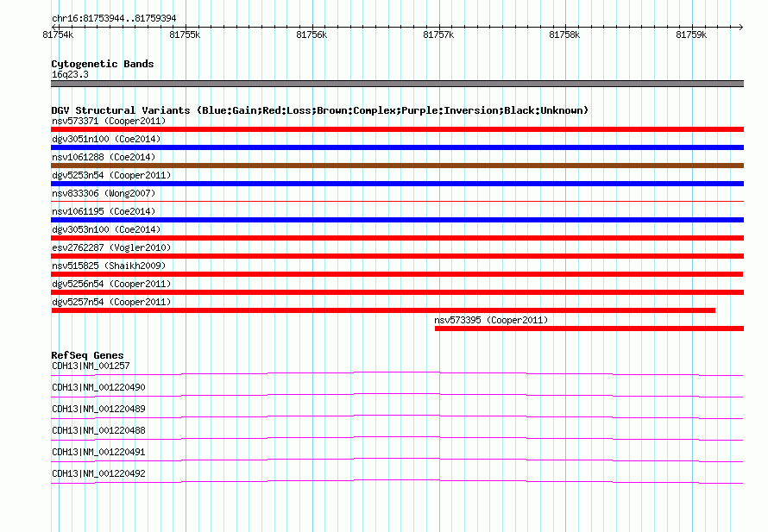Click the 81758k ruler position
This screenshot has width=768, height=532.
tap(564, 34)
